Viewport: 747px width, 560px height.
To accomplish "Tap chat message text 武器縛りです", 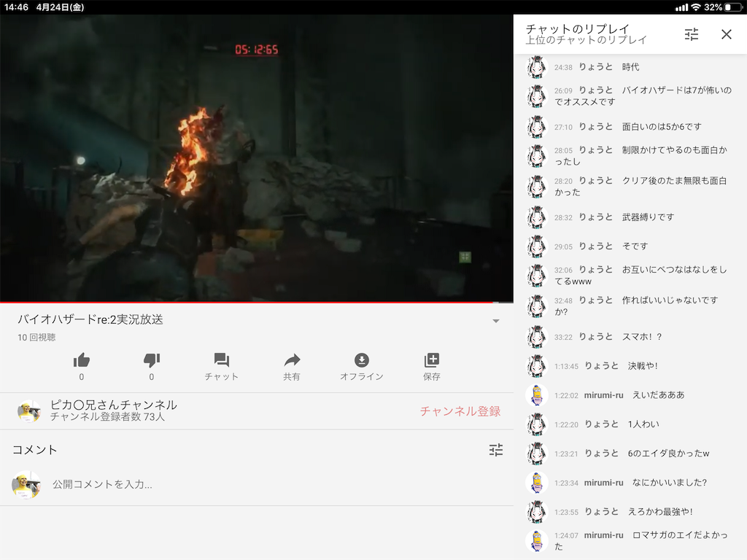I will (648, 217).
